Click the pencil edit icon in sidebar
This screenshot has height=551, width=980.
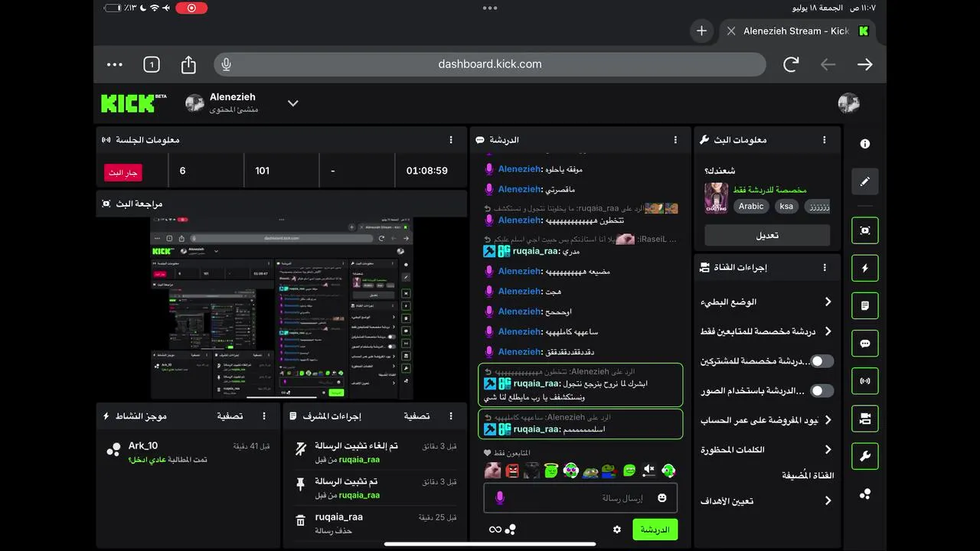864,181
